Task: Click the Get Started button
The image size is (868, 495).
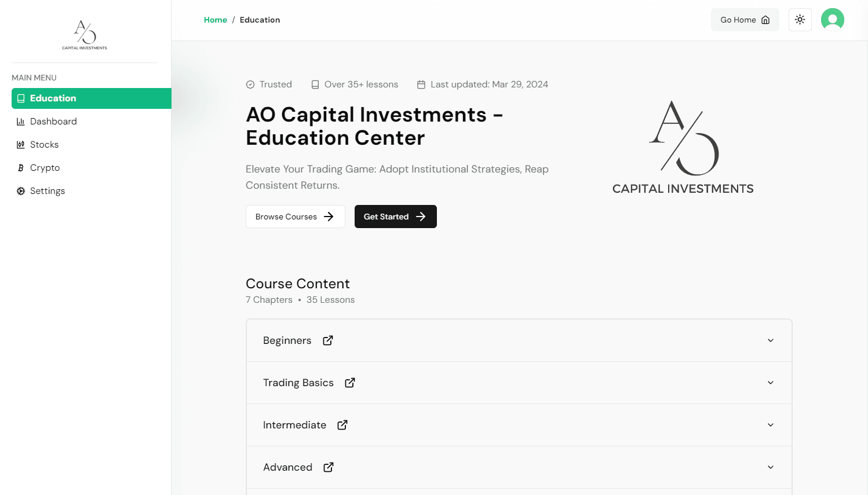Action: tap(395, 217)
